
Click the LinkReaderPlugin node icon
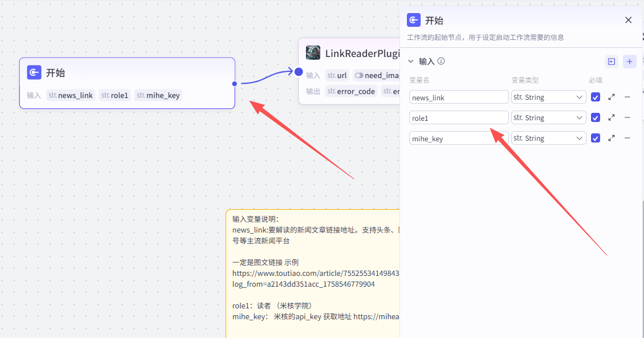[x=313, y=53]
